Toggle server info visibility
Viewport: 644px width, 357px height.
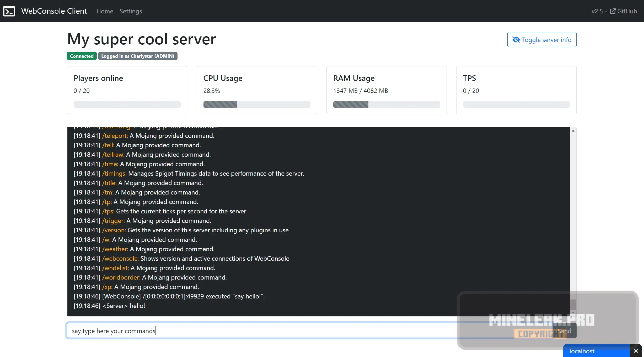coord(542,40)
